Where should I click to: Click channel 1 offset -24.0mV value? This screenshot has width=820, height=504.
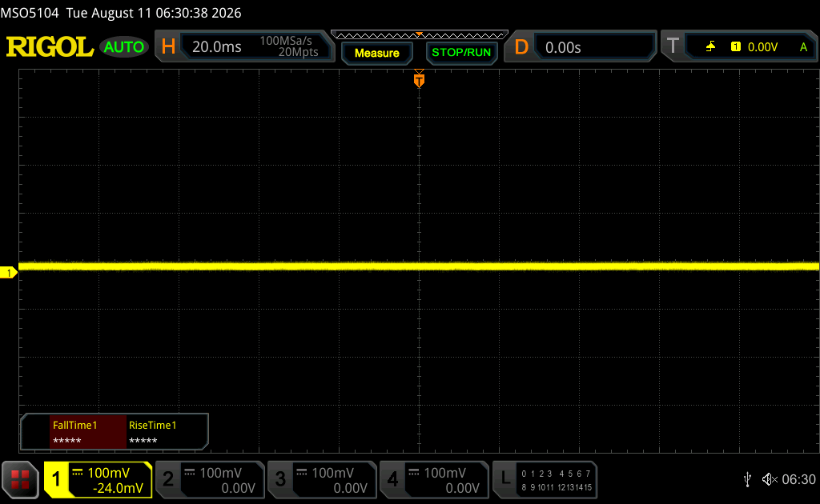click(118, 488)
